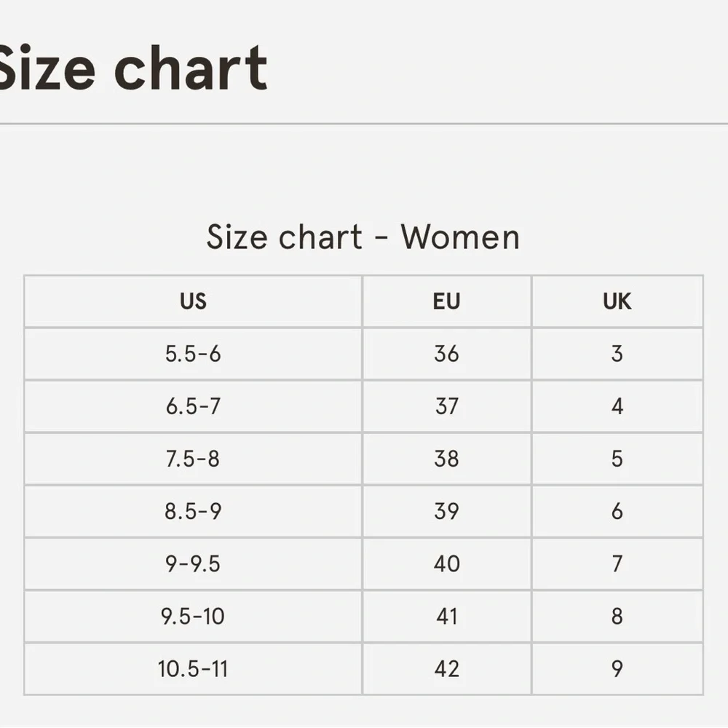Image resolution: width=728 pixels, height=728 pixels.
Task: Select the US column header
Action: [193, 301]
